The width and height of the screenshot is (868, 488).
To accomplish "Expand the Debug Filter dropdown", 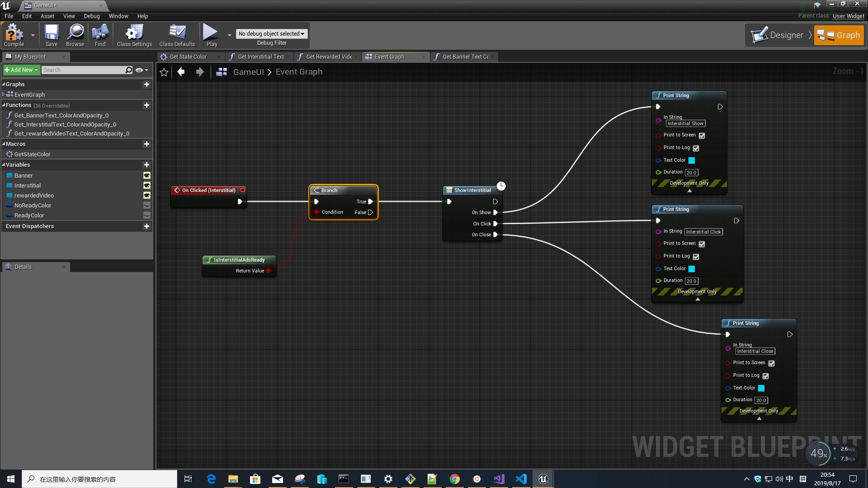I will click(271, 33).
